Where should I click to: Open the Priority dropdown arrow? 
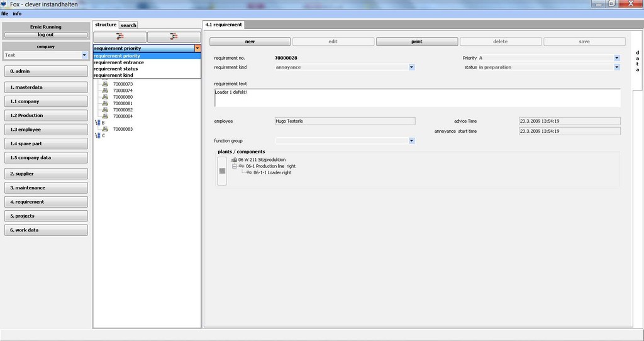point(617,58)
